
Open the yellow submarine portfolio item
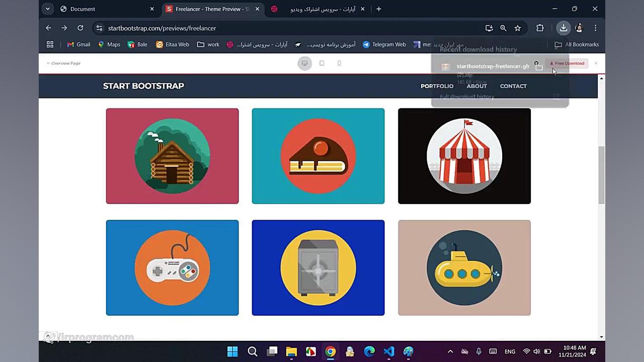464,267
